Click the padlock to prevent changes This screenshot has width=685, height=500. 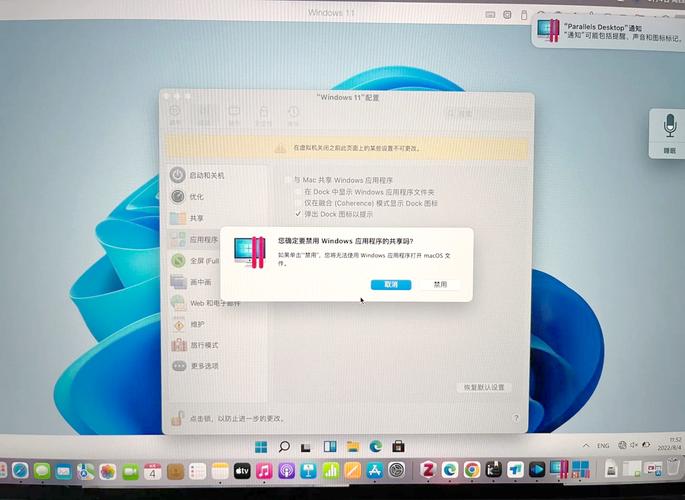(177, 418)
